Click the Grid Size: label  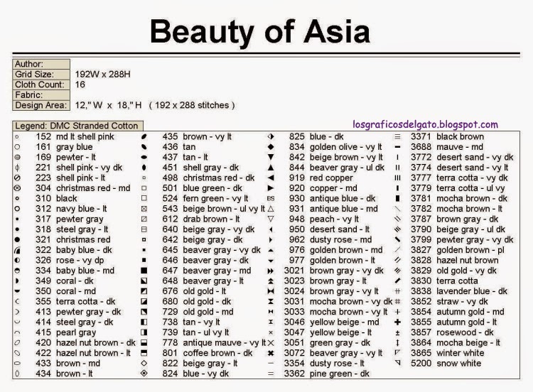click(41, 75)
